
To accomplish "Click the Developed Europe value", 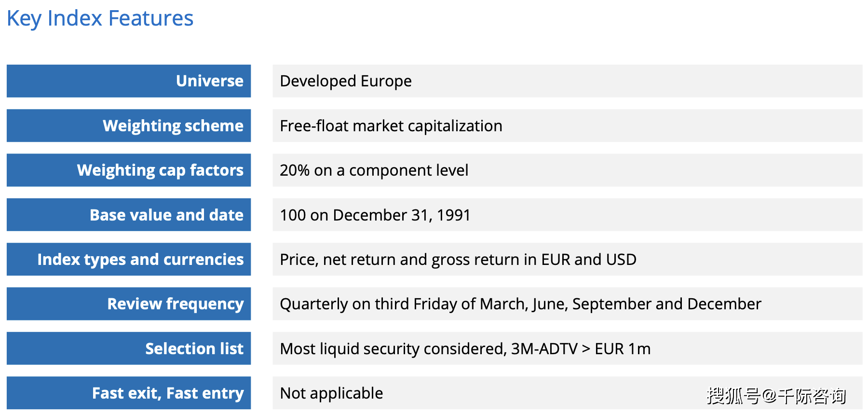I will (x=346, y=81).
